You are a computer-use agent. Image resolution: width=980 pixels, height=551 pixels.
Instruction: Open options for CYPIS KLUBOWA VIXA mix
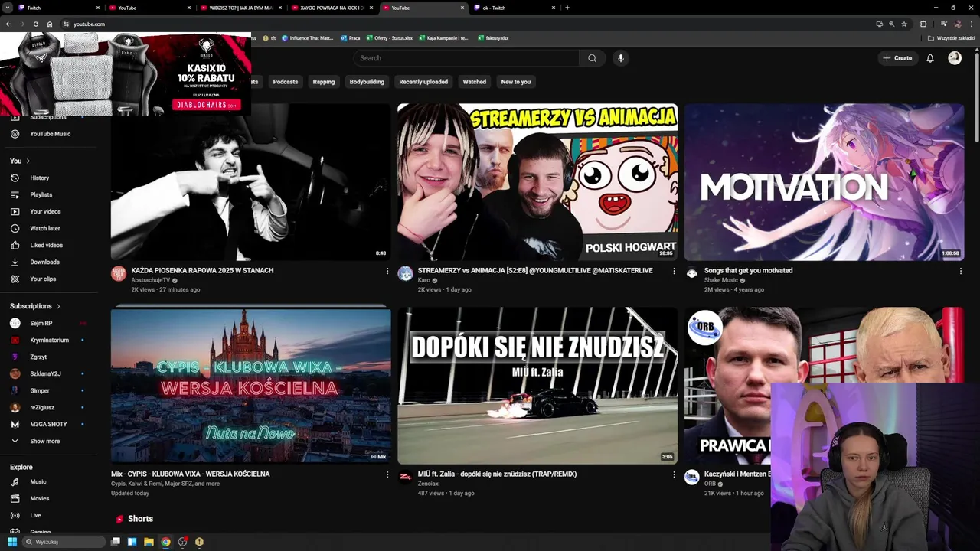tap(387, 474)
